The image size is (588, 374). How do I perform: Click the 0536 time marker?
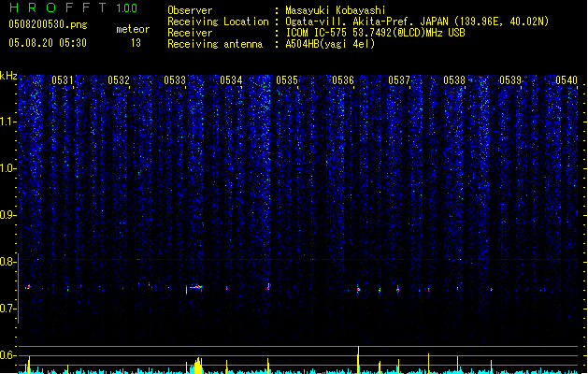click(x=343, y=80)
